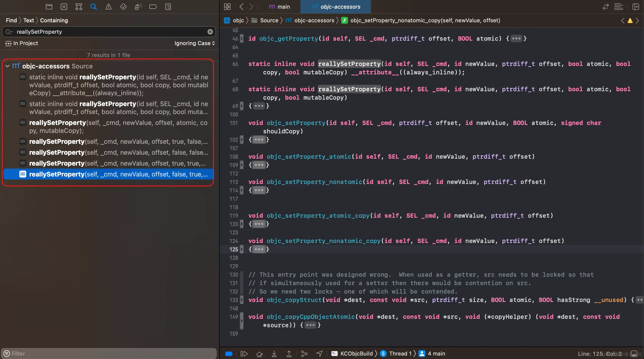This screenshot has width=644, height=359.
Task: Click the Filter field at the bottom
Action: [x=109, y=354]
